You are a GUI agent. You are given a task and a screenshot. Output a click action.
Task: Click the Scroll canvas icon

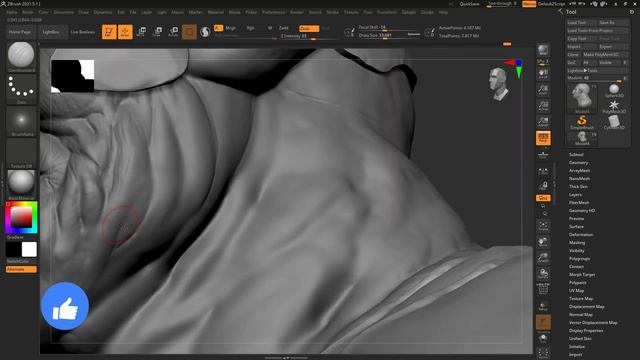click(x=543, y=74)
